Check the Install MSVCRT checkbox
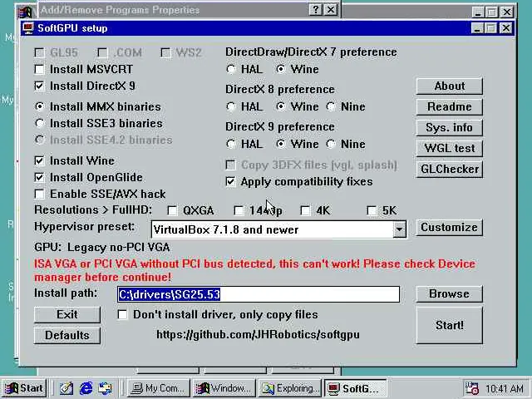The height and width of the screenshot is (399, 532). point(39,69)
